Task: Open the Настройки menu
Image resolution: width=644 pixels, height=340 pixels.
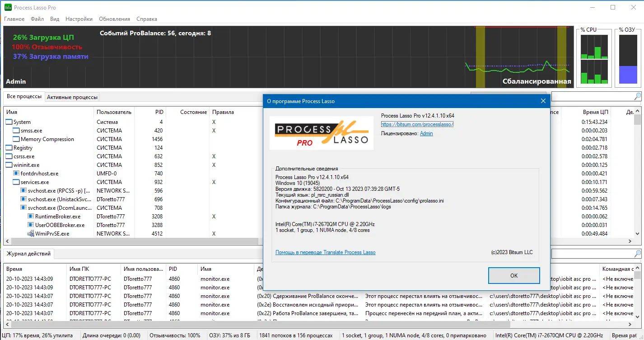Action: (79, 19)
